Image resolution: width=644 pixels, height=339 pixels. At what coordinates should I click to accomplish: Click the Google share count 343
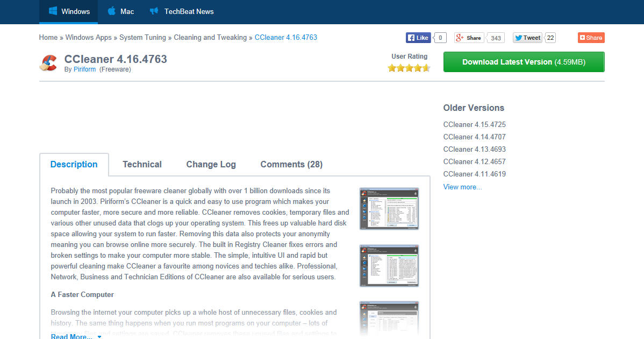coord(496,38)
